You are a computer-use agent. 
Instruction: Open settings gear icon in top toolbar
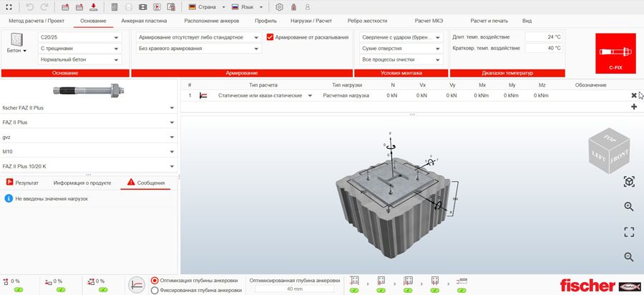coord(279,7)
